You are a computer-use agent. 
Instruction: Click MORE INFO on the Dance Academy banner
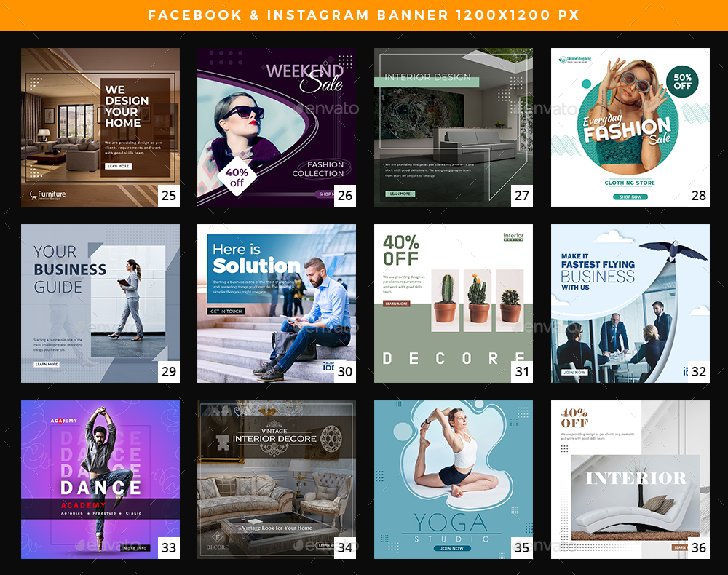coord(135,548)
